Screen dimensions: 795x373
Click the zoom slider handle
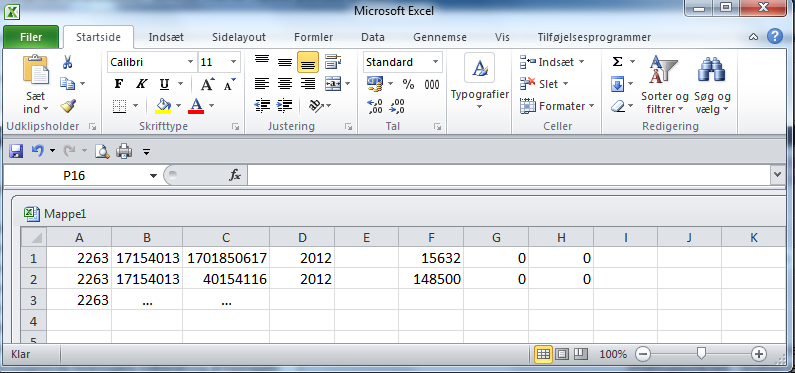[x=701, y=354]
